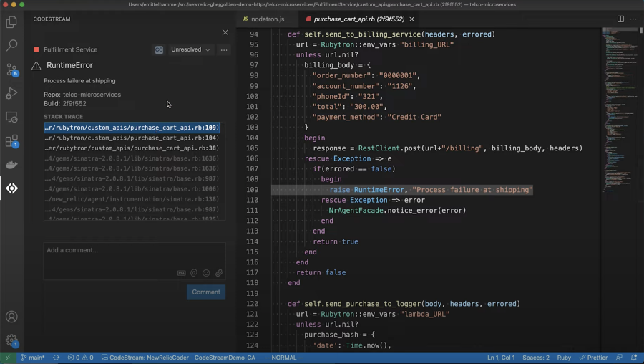Click the Comment submit button
Image resolution: width=644 pixels, height=364 pixels.
(206, 292)
